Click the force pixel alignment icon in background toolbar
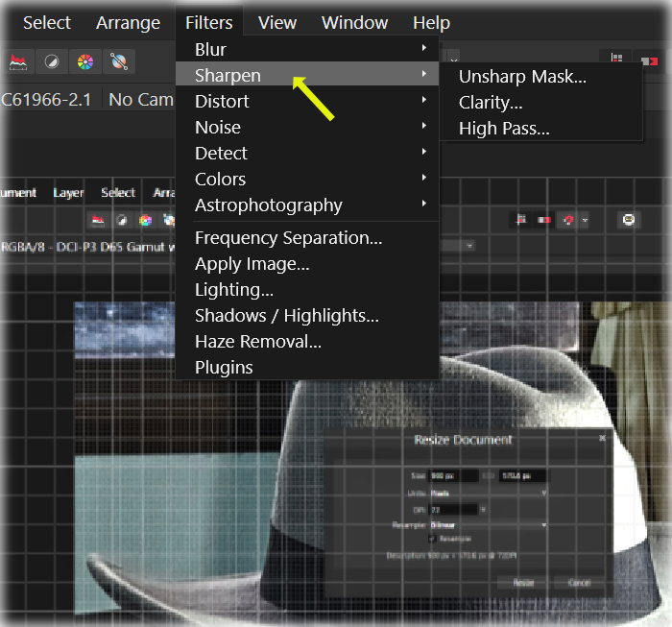 click(521, 220)
